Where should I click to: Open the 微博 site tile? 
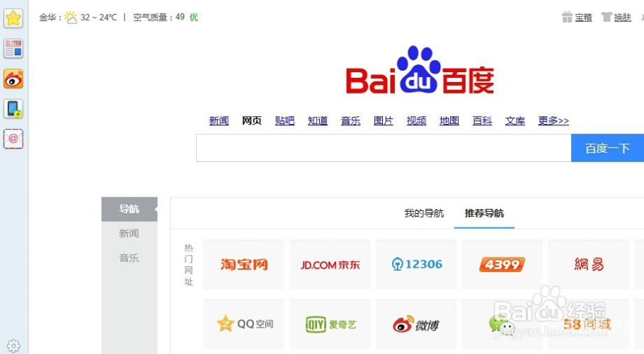pyautogui.click(x=416, y=324)
